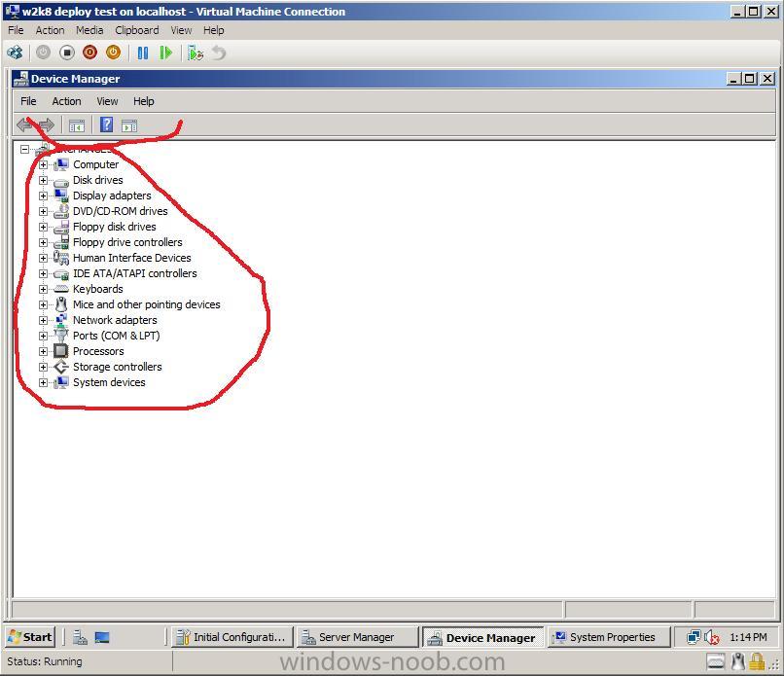Open Device Manager File menu
Viewport: 784px width, 676px height.
28,101
